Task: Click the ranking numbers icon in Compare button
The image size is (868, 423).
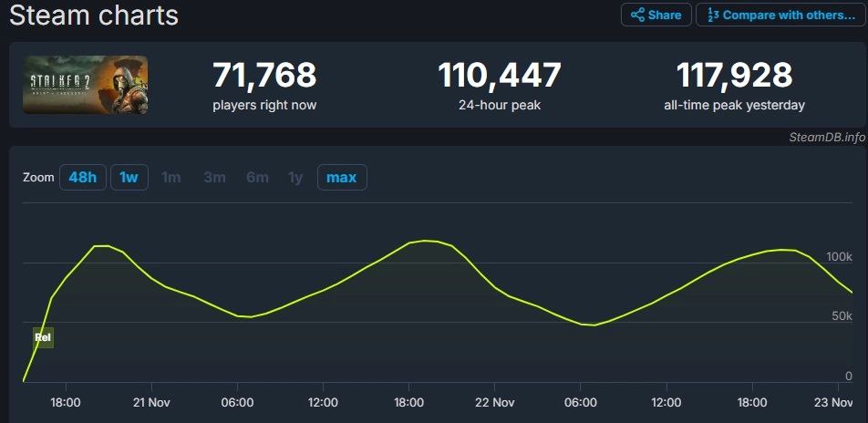Action: 713,15
